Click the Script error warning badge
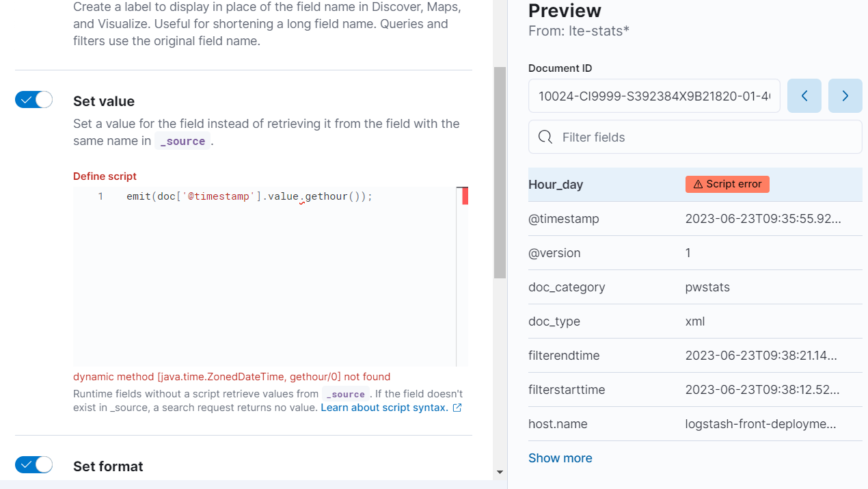 (x=727, y=184)
